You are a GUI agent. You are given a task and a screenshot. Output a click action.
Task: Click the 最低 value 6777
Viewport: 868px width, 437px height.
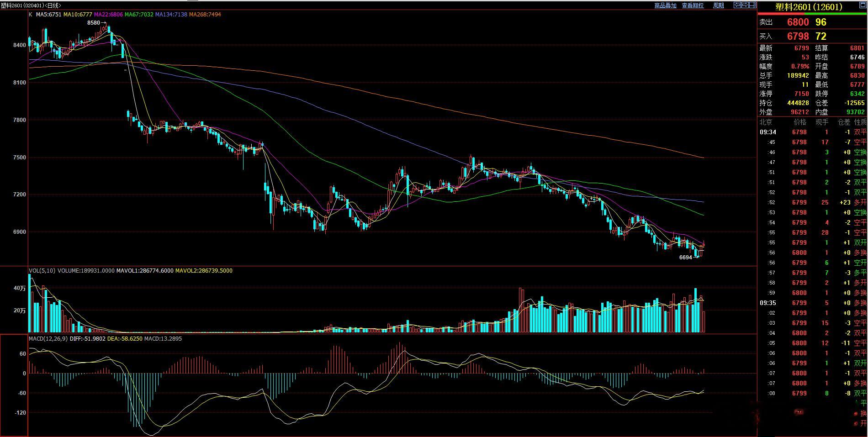[857, 84]
